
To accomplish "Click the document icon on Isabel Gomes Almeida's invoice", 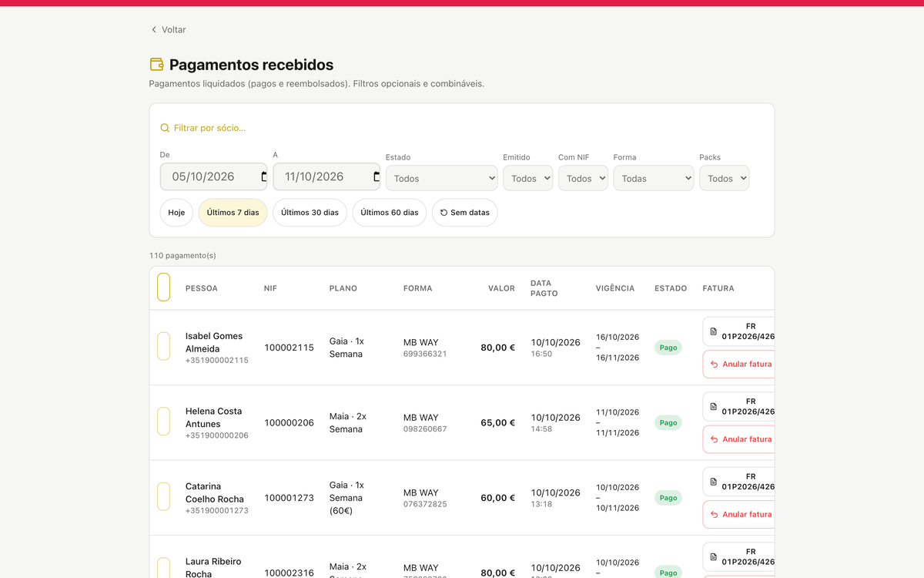I will click(713, 331).
